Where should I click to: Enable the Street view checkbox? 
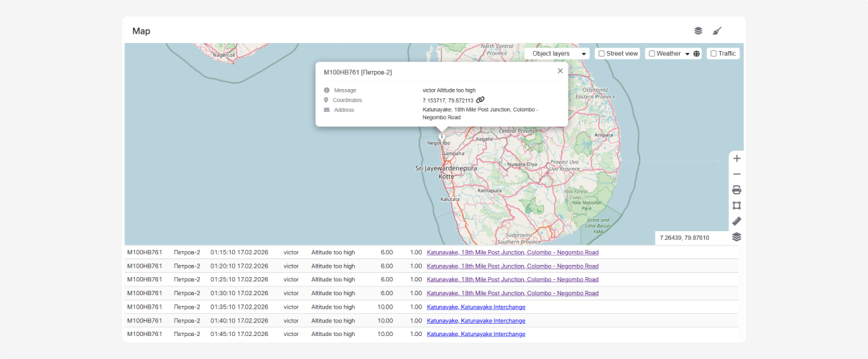pos(601,54)
